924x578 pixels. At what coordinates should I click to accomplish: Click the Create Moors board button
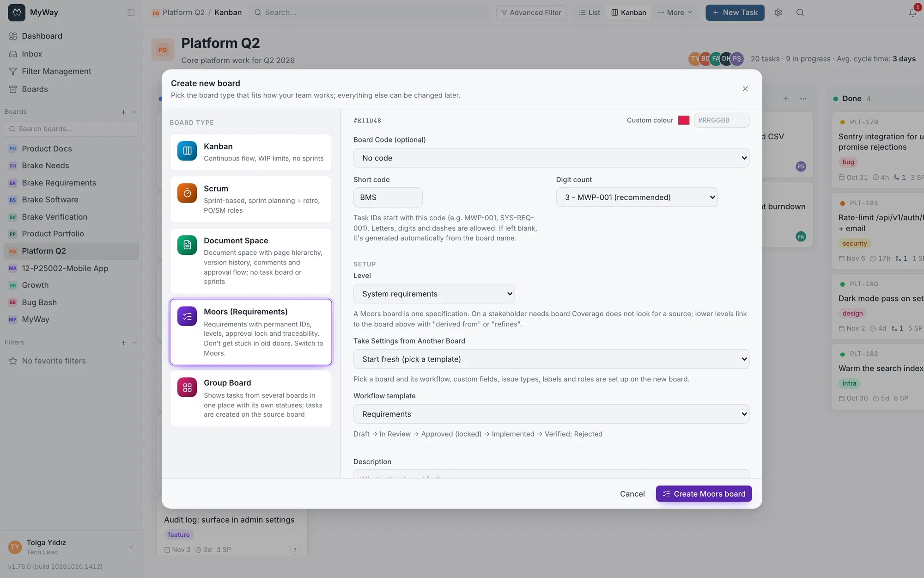(x=704, y=494)
